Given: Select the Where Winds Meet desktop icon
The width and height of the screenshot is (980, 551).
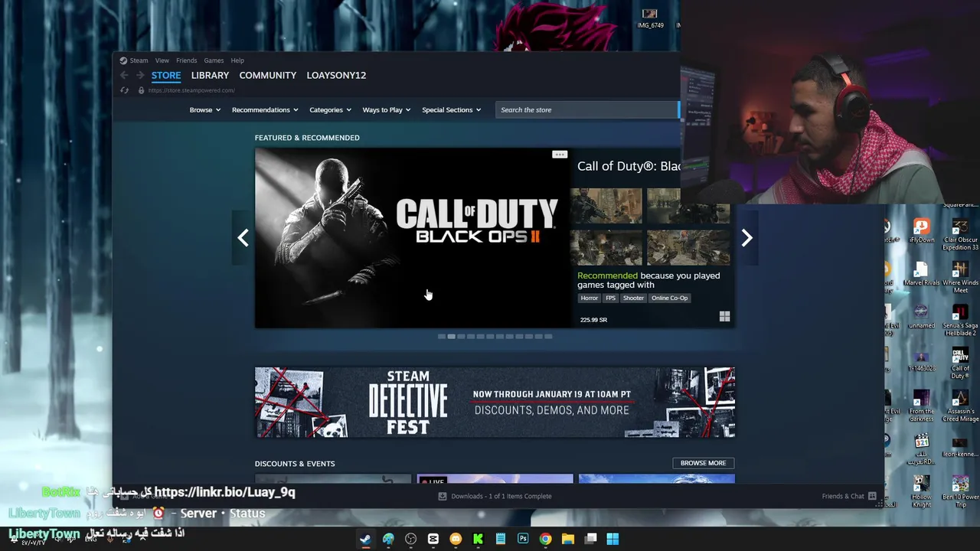Looking at the screenshot, I should [960, 278].
